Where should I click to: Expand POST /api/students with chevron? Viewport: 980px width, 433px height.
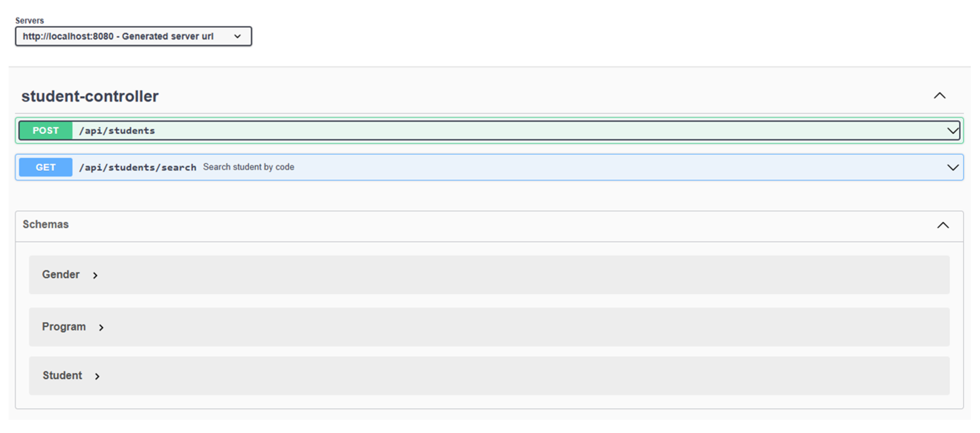[x=953, y=131]
